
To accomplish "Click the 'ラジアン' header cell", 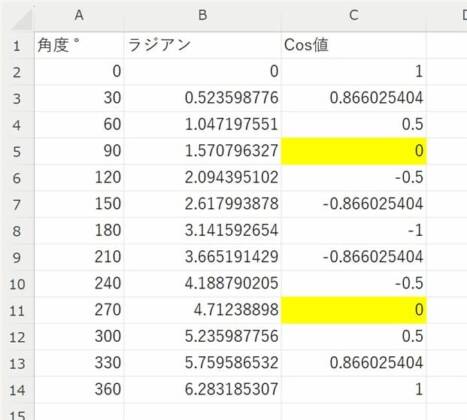I will point(202,45).
